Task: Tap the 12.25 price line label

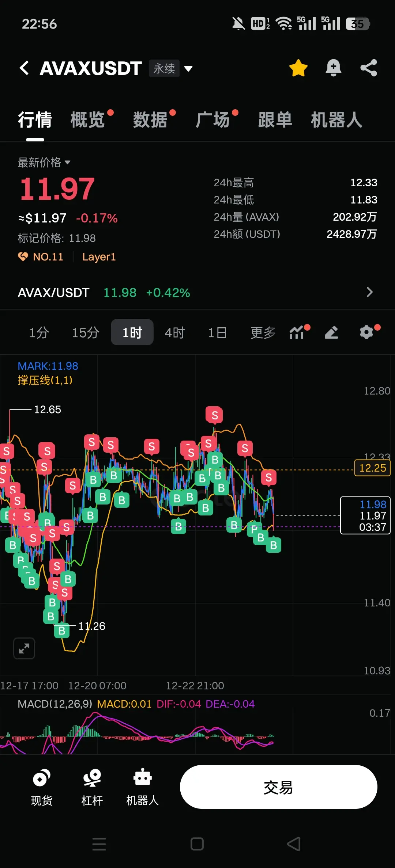Action: 373,468
